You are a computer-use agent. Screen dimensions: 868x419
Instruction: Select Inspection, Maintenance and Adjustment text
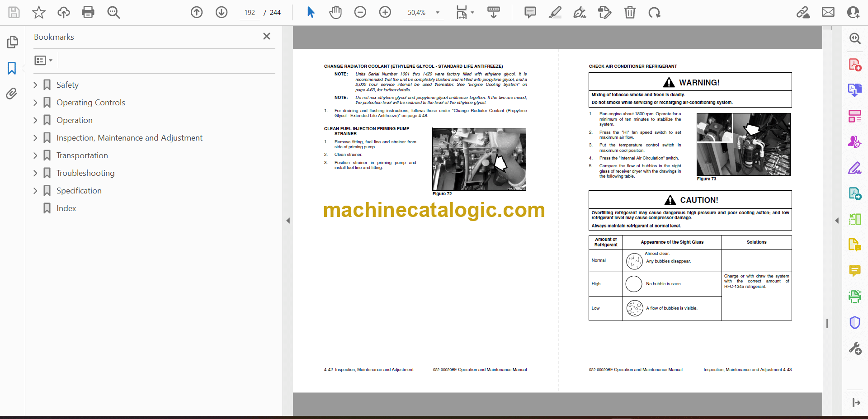[x=129, y=138]
